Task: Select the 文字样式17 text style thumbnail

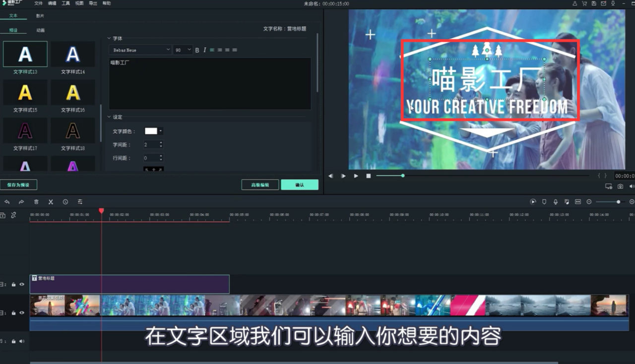Action: pos(25,130)
